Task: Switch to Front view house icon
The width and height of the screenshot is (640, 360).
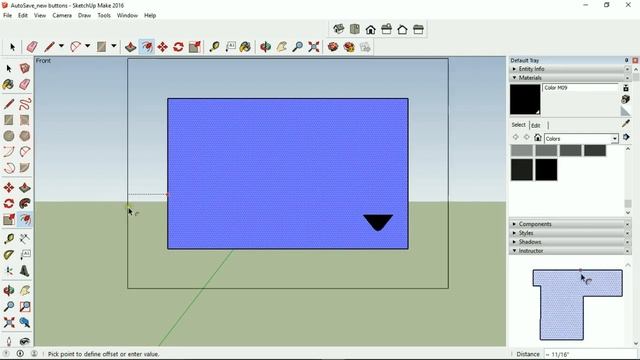Action: pyautogui.click(x=371, y=29)
